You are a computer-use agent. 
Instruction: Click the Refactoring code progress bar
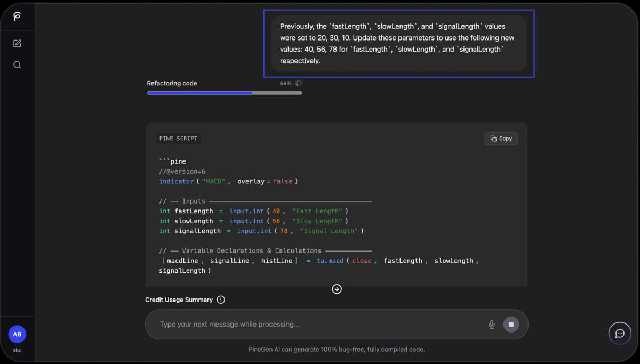click(x=225, y=93)
